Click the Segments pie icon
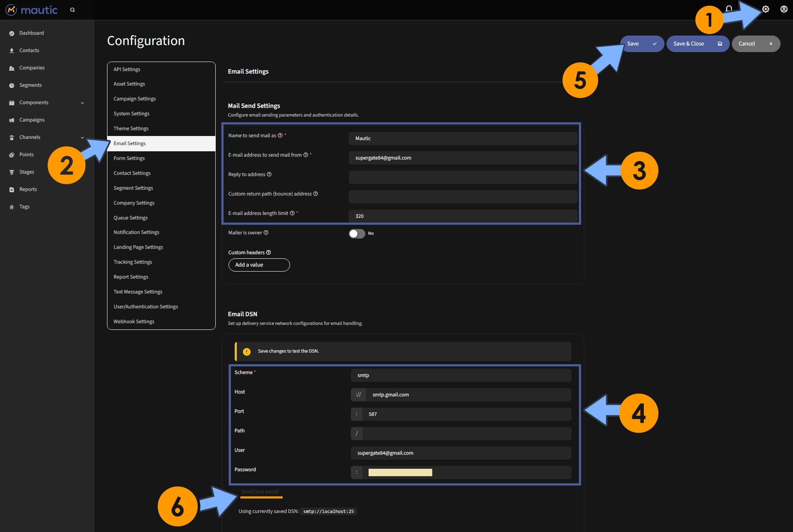The height and width of the screenshot is (532, 793). point(12,85)
